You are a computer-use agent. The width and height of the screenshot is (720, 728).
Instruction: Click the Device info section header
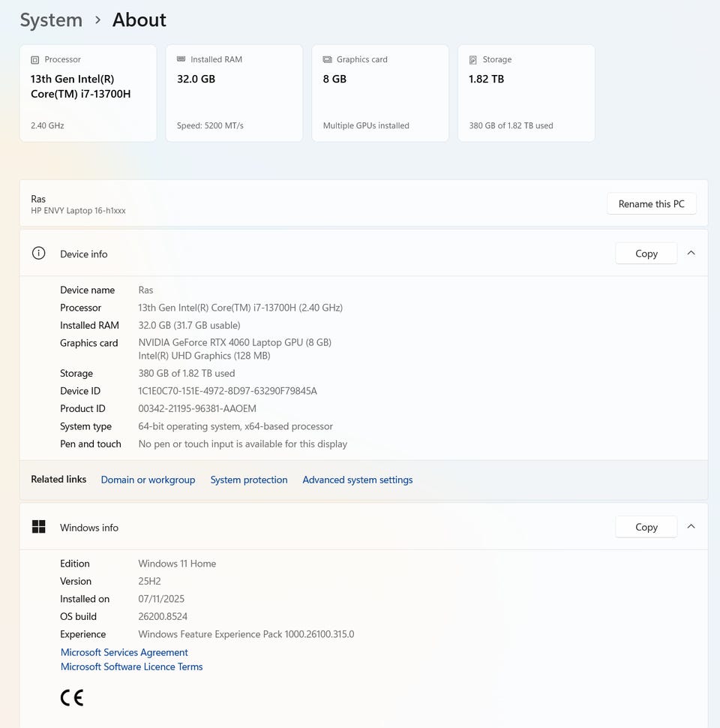tap(364, 254)
